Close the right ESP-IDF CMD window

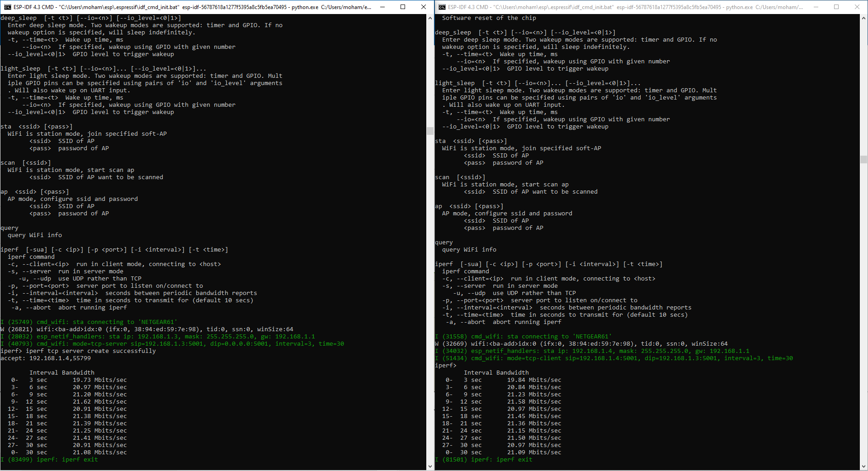857,7
